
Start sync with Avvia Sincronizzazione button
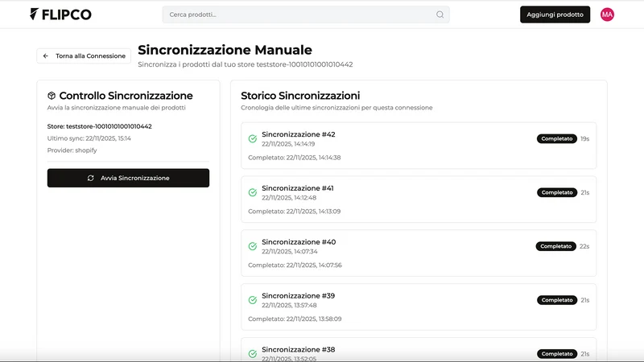coord(128,178)
